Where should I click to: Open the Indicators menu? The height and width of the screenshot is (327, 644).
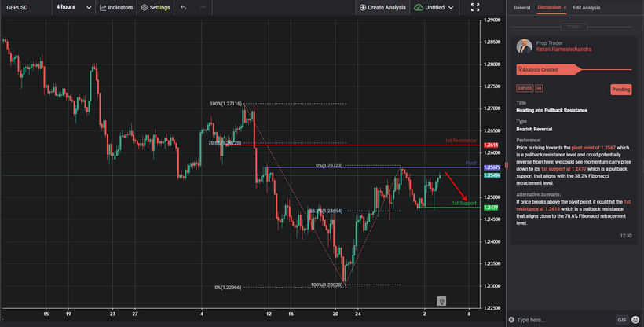click(x=116, y=7)
